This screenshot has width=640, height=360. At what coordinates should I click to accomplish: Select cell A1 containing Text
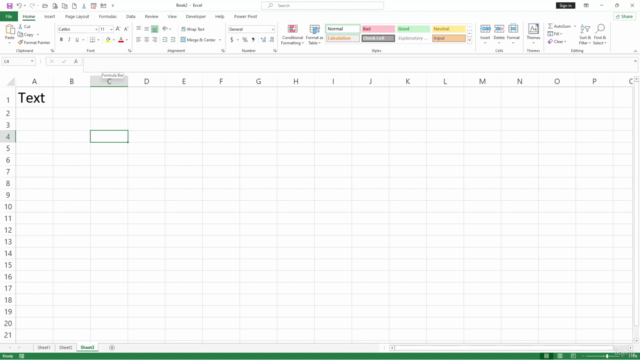(34, 98)
